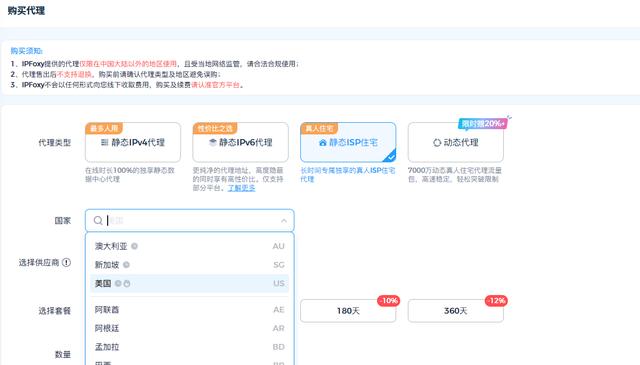Click the description 长时间专属独享的真人ISP住宅代理

pos(348,174)
